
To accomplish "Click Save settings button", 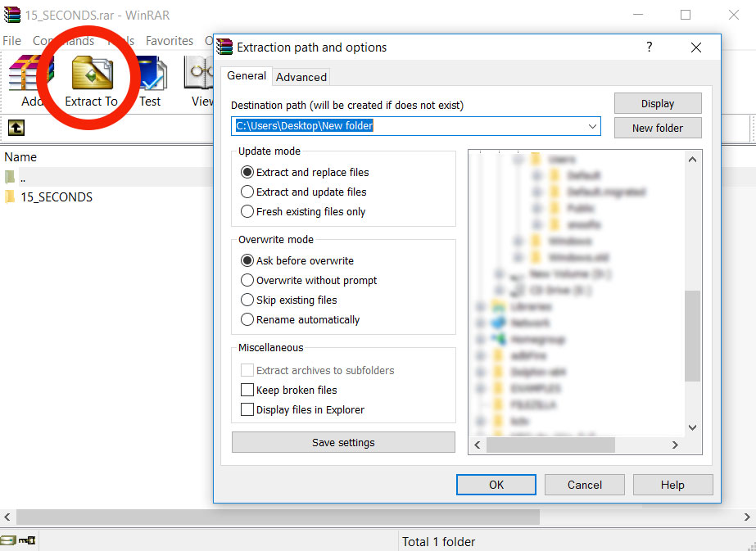I will tap(343, 443).
